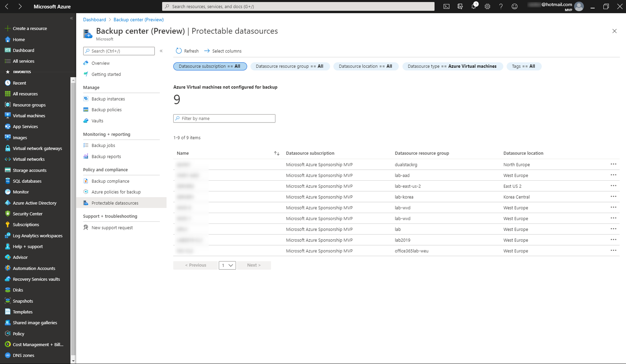Image resolution: width=626 pixels, height=364 pixels.
Task: Open more options for lab-korea row
Action: (x=613, y=197)
